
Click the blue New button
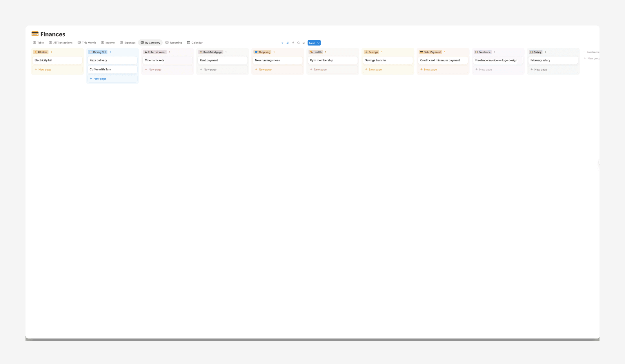312,43
